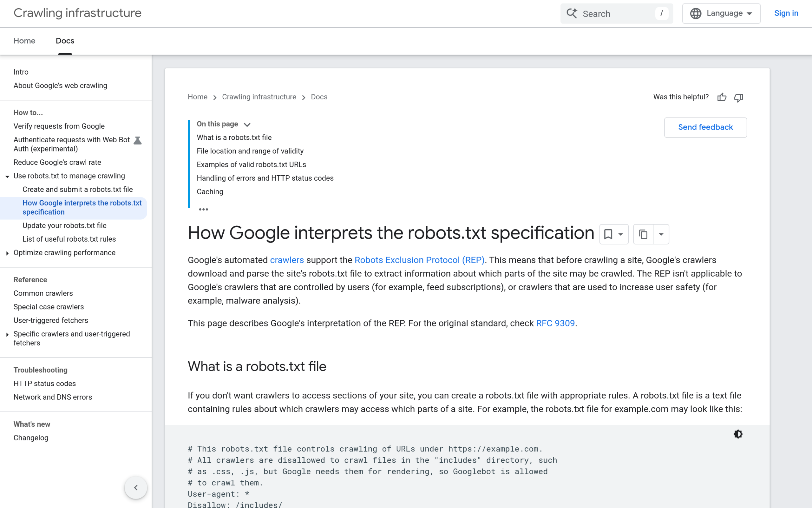Viewport: 812px width, 508px height.
Task: Click the experimental flask icon
Action: click(x=138, y=140)
